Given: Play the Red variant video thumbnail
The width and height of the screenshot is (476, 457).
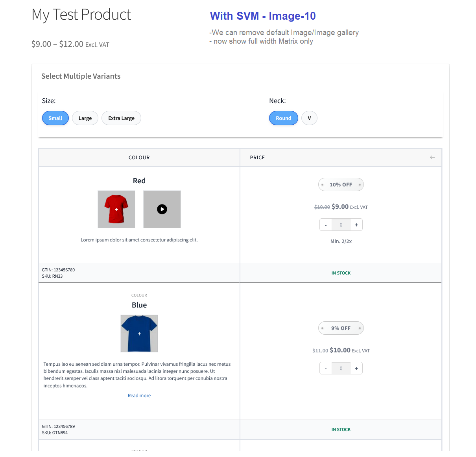Looking at the screenshot, I should point(162,209).
